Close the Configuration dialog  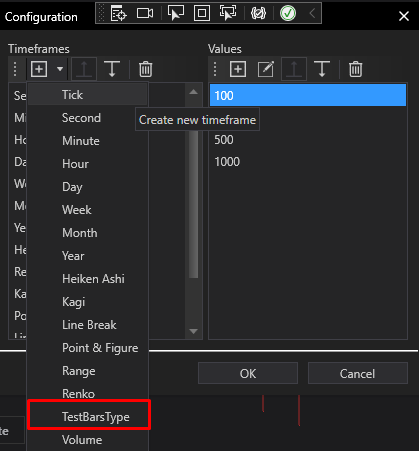tap(404, 16)
